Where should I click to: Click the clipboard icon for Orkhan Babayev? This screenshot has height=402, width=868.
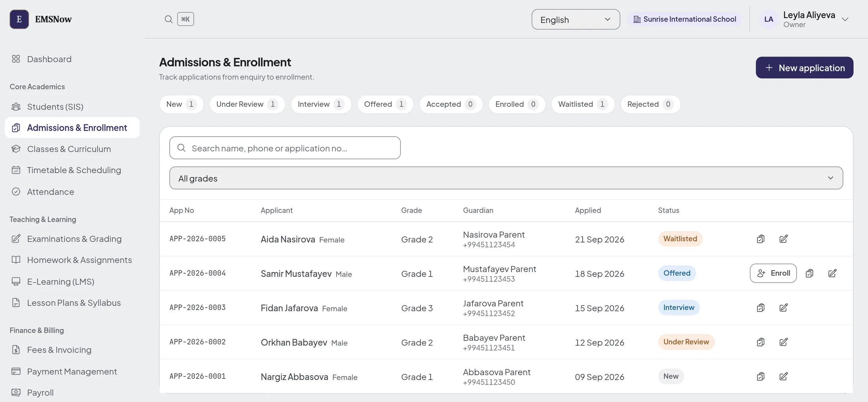[761, 342]
